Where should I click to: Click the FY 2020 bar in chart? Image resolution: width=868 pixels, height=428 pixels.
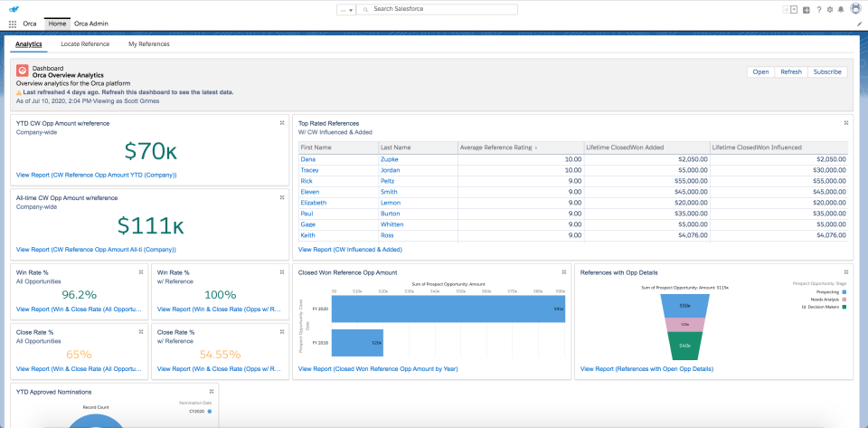[448, 309]
